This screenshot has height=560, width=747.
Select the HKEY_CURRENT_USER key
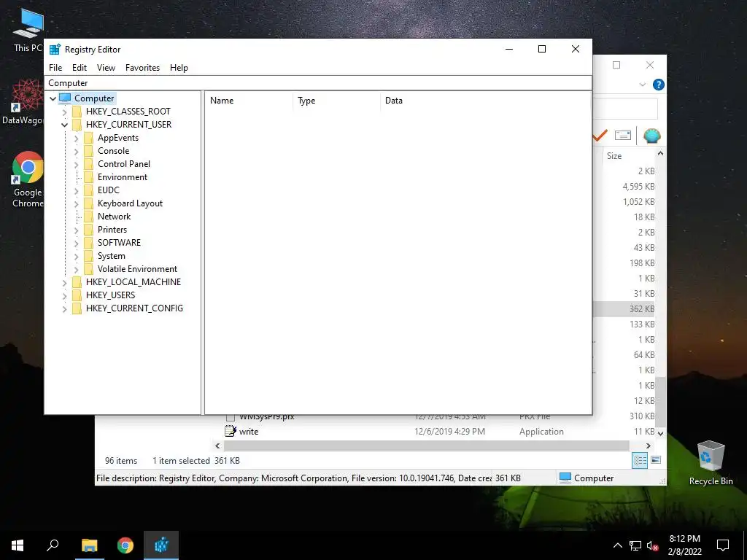click(128, 124)
